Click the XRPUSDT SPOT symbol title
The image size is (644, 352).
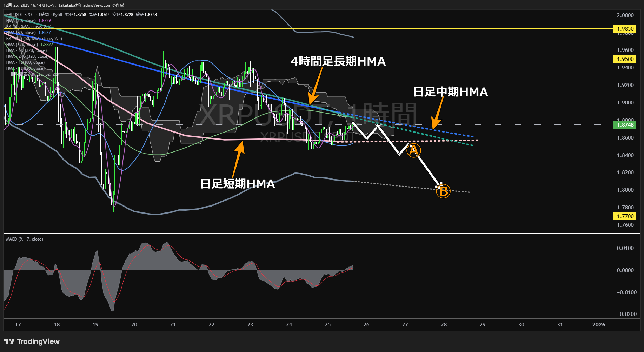click(x=20, y=15)
